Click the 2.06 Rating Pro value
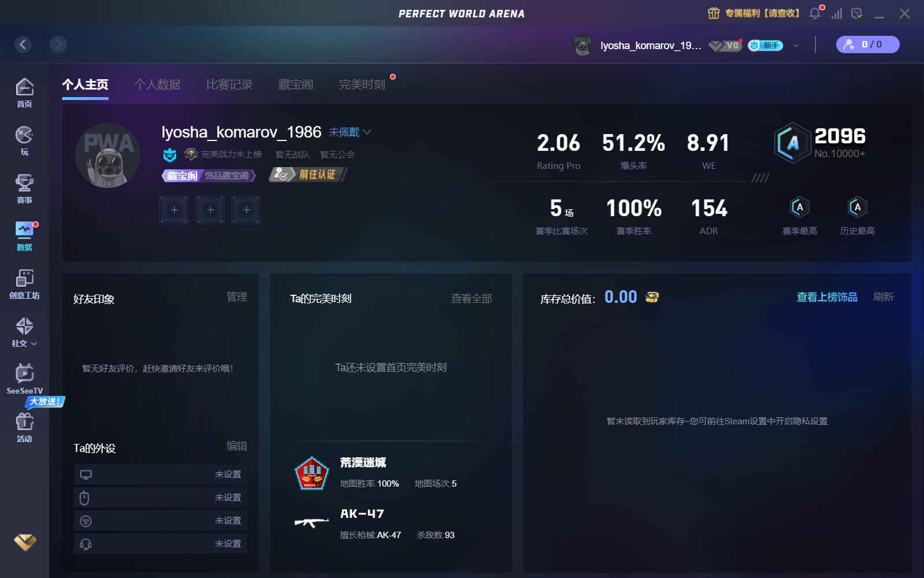 pos(558,143)
